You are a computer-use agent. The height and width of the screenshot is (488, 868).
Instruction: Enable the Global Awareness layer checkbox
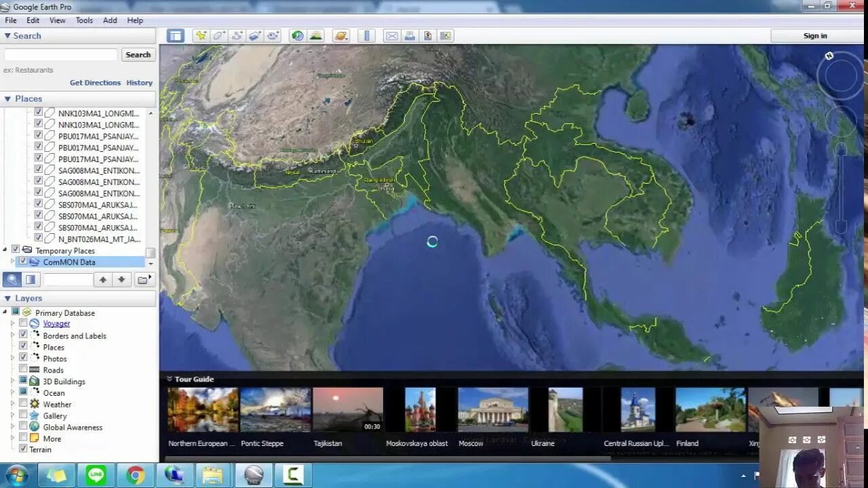pyautogui.click(x=23, y=426)
